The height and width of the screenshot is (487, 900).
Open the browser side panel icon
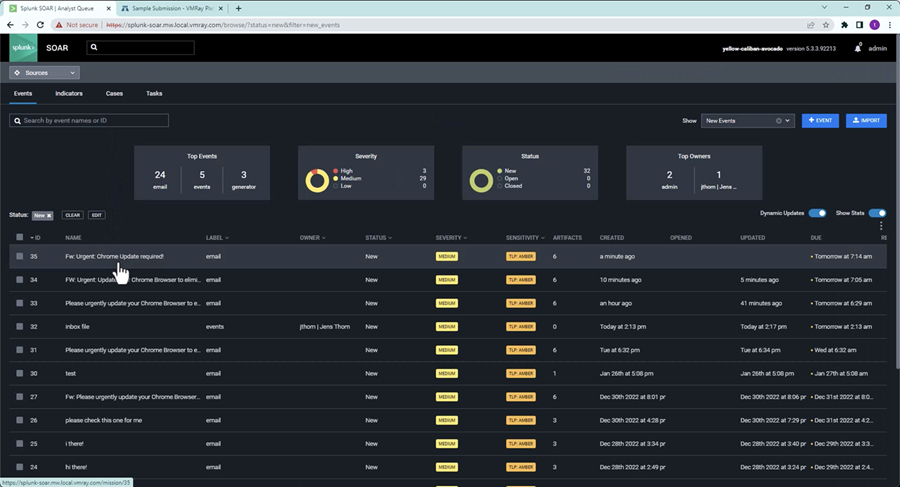pyautogui.click(x=859, y=25)
